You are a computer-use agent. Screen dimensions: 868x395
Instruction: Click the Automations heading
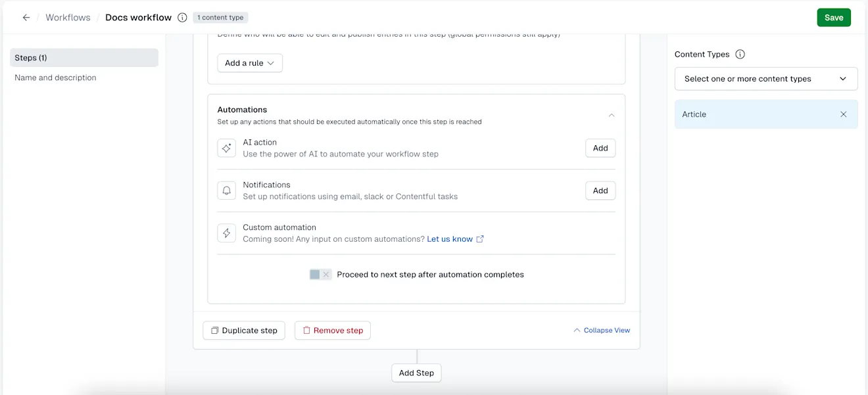pos(242,110)
